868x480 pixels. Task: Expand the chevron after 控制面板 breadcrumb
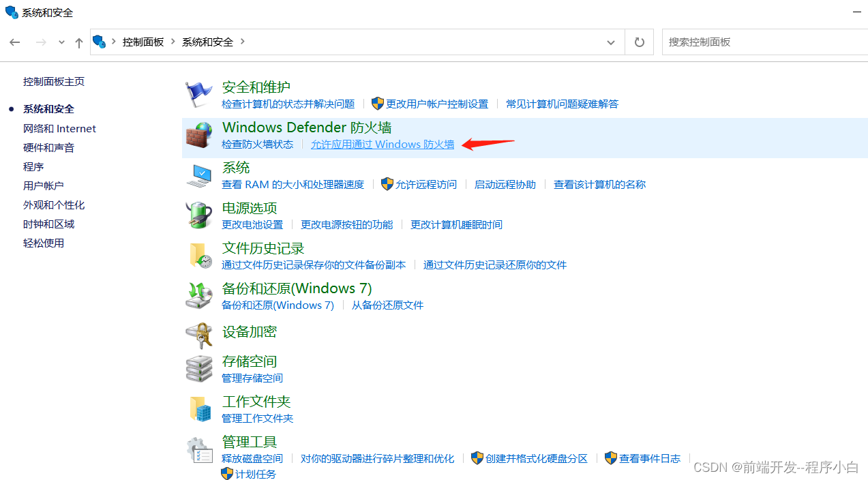point(173,42)
